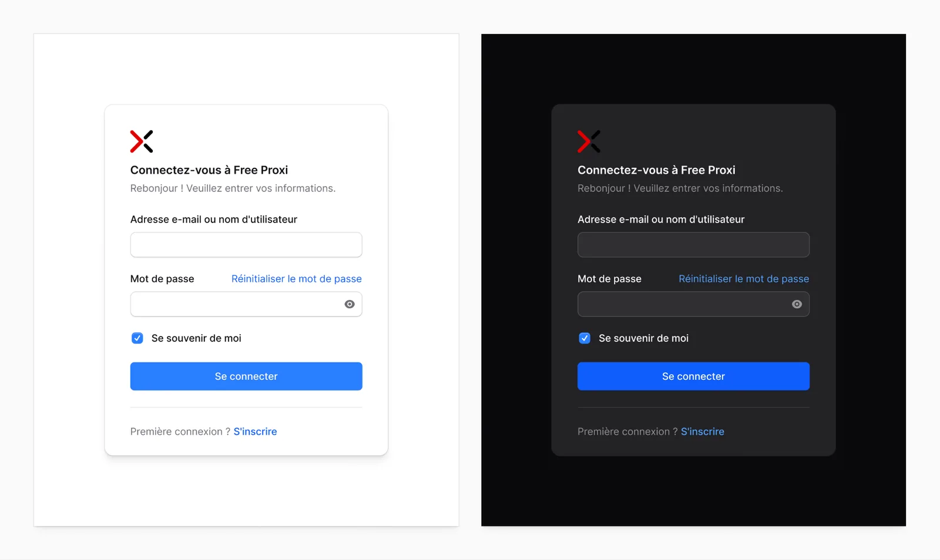Click 'Rebonjour ! Veuillez entrer vos informations.' in light card
The height and width of the screenshot is (560, 940).
(x=233, y=188)
